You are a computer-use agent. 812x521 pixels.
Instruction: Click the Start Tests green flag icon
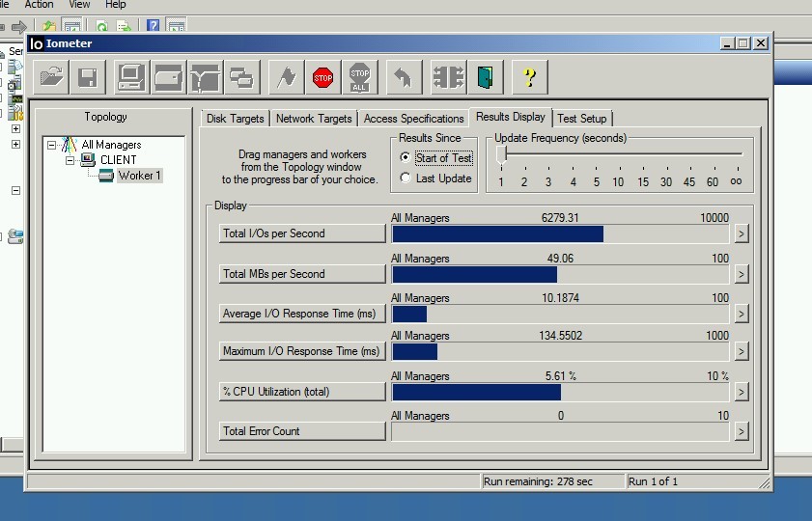pyautogui.click(x=286, y=76)
